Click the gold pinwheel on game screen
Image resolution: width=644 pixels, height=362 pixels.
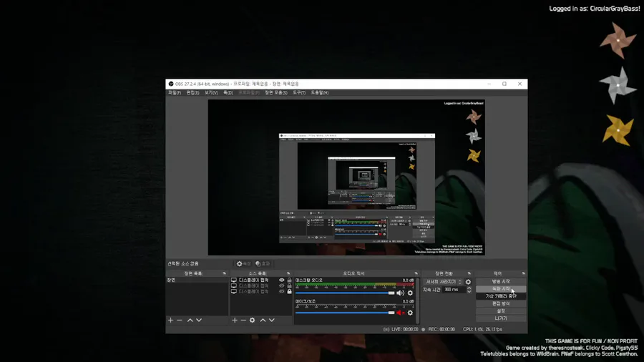pyautogui.click(x=618, y=130)
